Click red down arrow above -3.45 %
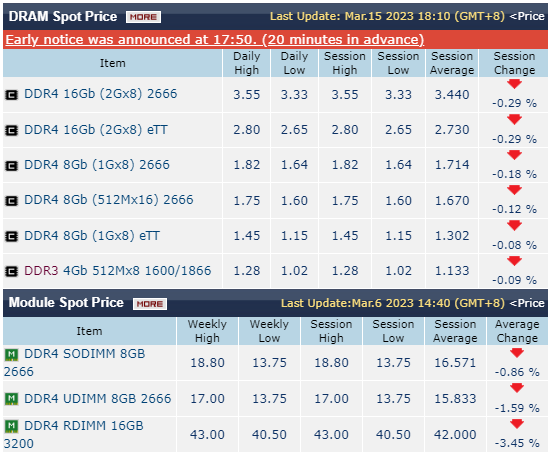This screenshot has height=453, width=548. tap(517, 424)
